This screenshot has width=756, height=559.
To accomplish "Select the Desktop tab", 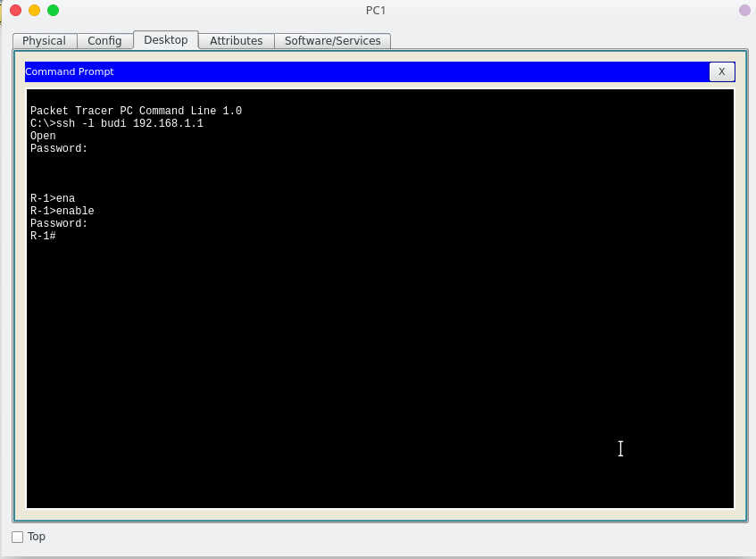I will tap(166, 40).
